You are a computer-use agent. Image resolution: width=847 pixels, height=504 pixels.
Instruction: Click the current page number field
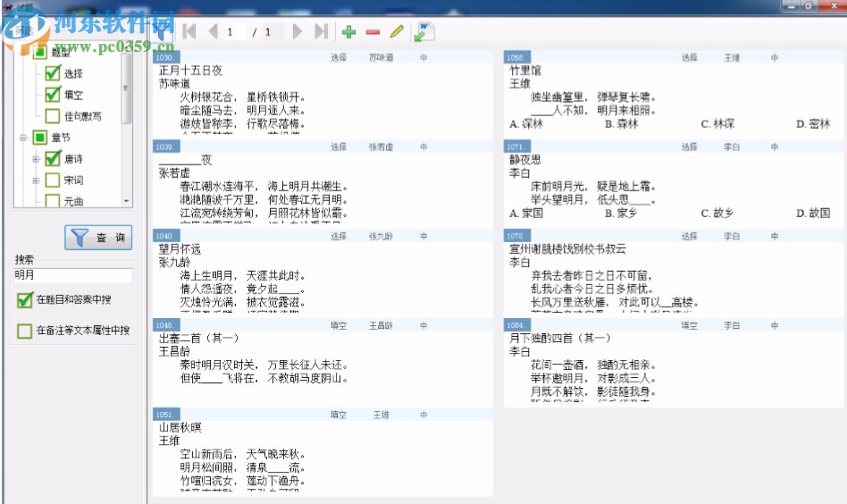233,32
